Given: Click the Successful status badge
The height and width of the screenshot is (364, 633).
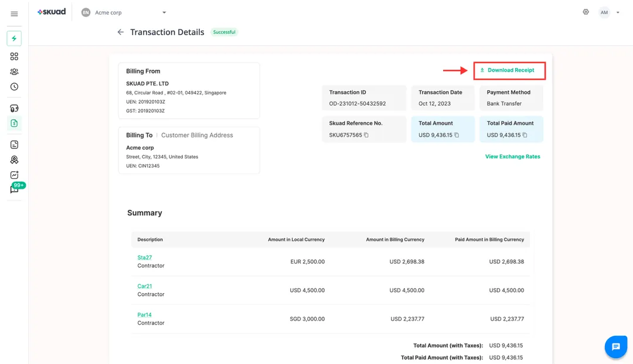Looking at the screenshot, I should tap(224, 32).
